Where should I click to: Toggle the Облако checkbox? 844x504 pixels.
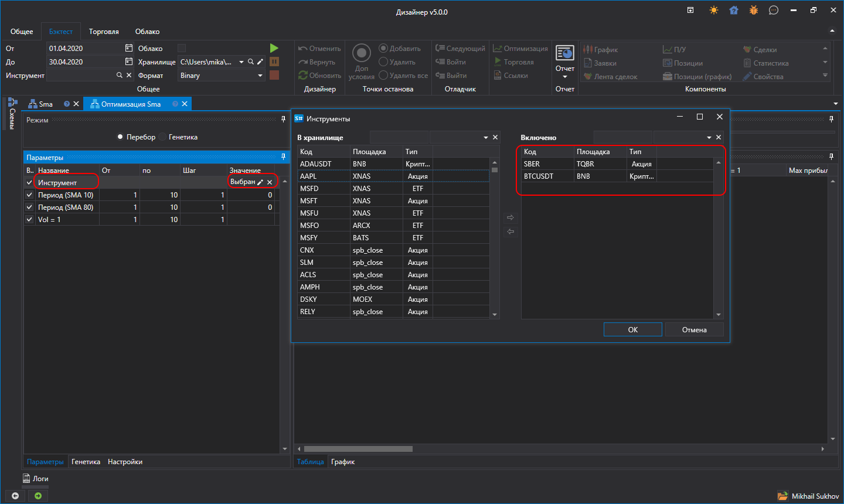click(182, 48)
